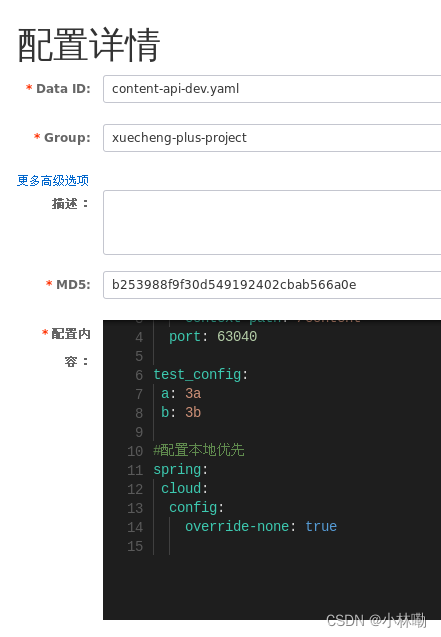Click the 配置详情 heading
The width and height of the screenshot is (441, 637).
point(89,45)
